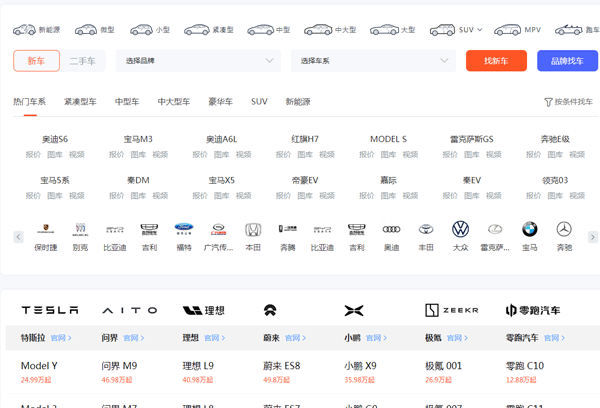The image size is (600, 408).
Task: Select the 紧凑型 car type icon
Action: pyautogui.click(x=197, y=29)
